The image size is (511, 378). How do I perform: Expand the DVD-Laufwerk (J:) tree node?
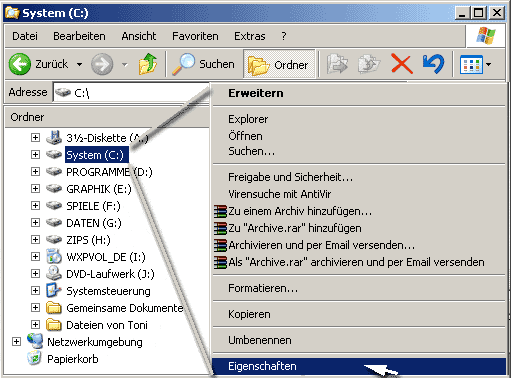[35, 274]
